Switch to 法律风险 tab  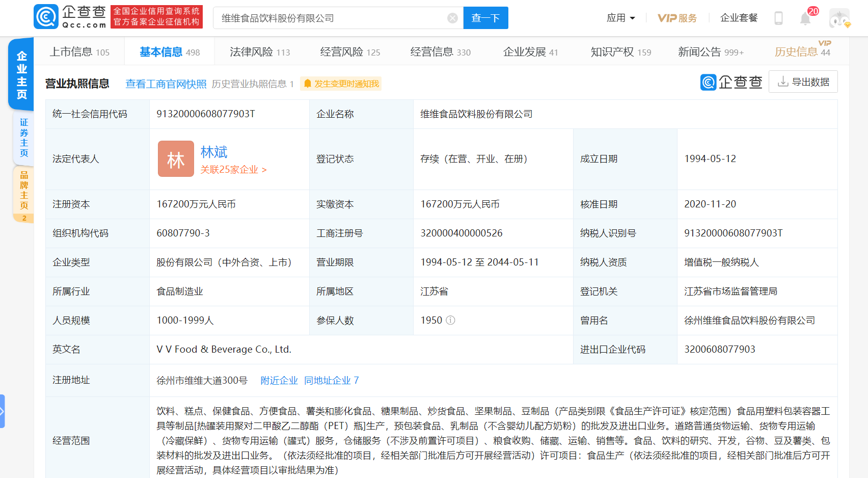[260, 52]
